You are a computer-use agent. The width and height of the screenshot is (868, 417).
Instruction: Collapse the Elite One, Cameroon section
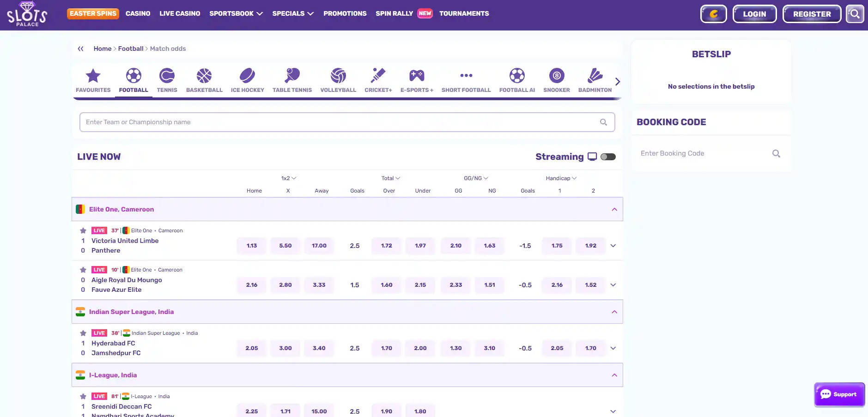tap(614, 209)
